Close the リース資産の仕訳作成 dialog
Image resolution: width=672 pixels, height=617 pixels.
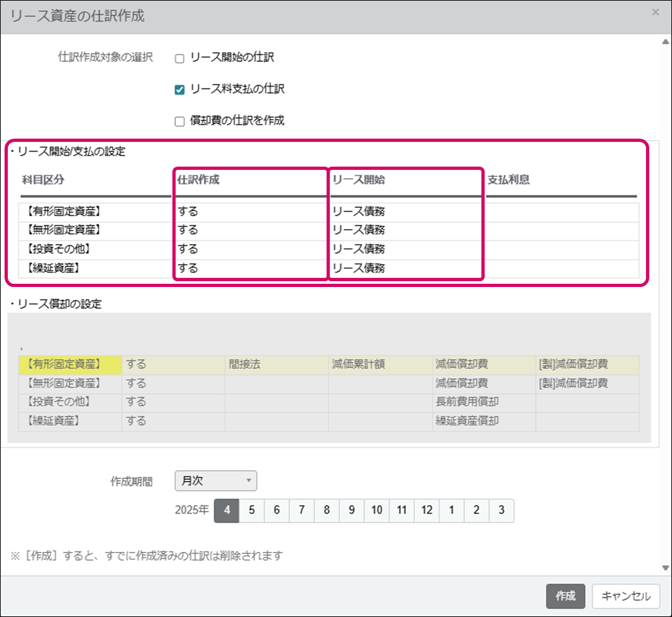pyautogui.click(x=654, y=11)
